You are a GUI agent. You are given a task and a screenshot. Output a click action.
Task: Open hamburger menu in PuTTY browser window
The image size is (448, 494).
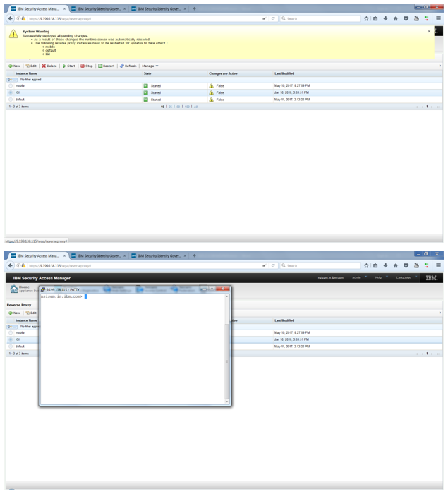point(438,265)
